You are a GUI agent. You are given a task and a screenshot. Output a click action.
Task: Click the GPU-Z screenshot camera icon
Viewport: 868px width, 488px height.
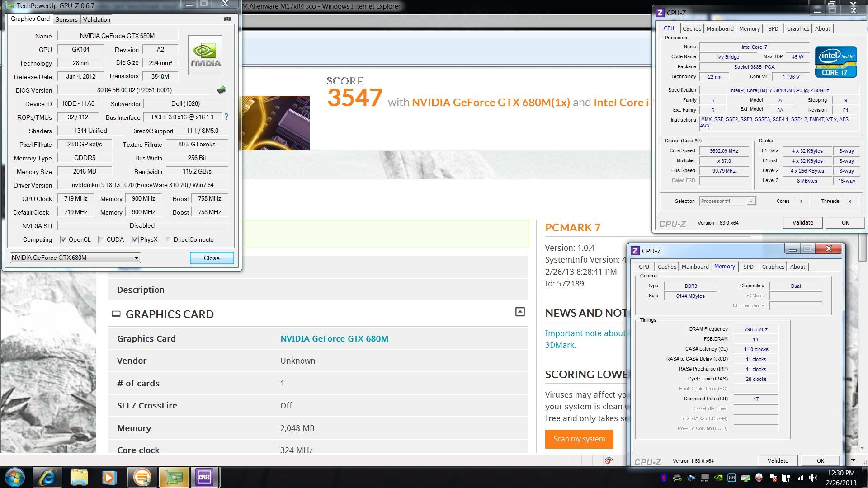point(227,19)
